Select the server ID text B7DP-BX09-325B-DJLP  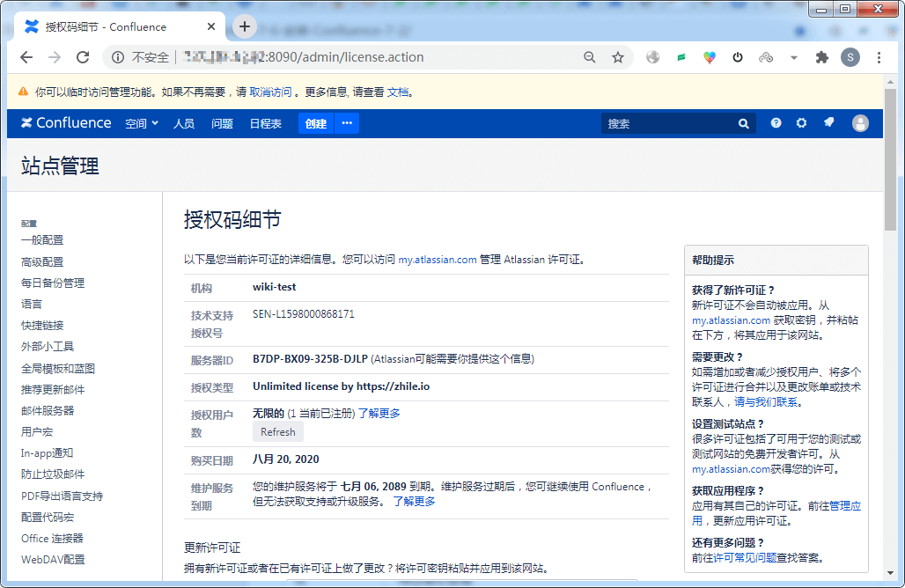310,359
